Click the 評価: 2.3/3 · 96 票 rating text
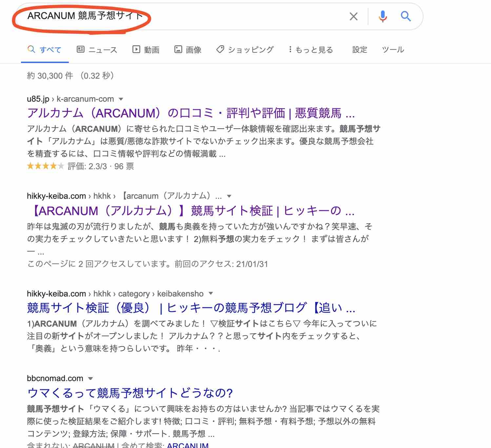 pos(101,166)
